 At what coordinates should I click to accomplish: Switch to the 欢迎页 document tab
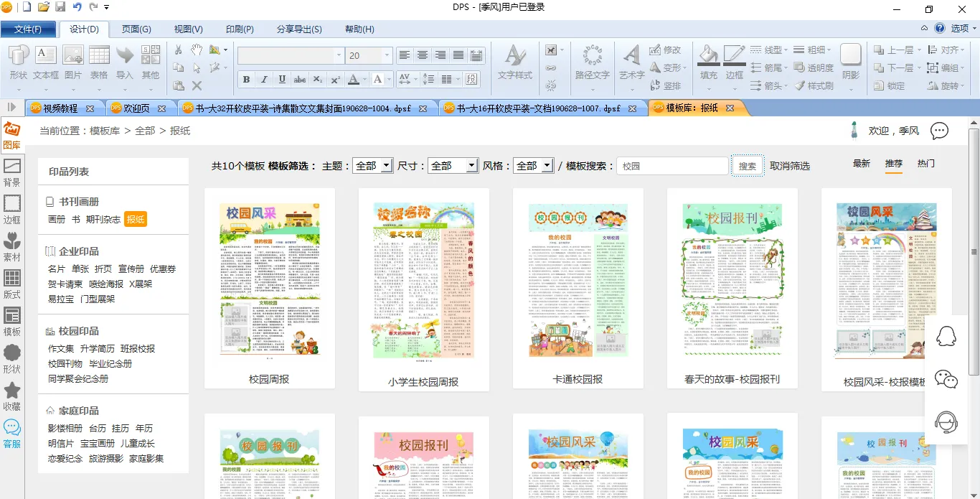(136, 108)
